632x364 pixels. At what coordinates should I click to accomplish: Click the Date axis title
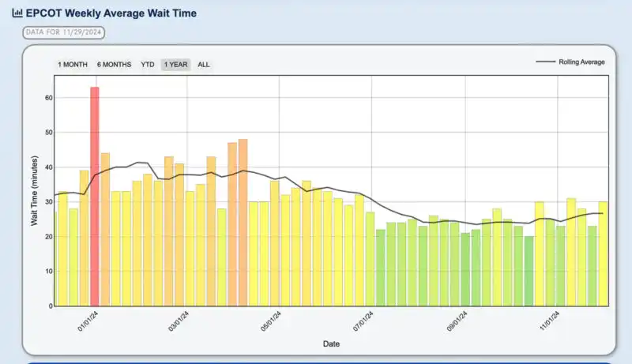[x=331, y=344]
